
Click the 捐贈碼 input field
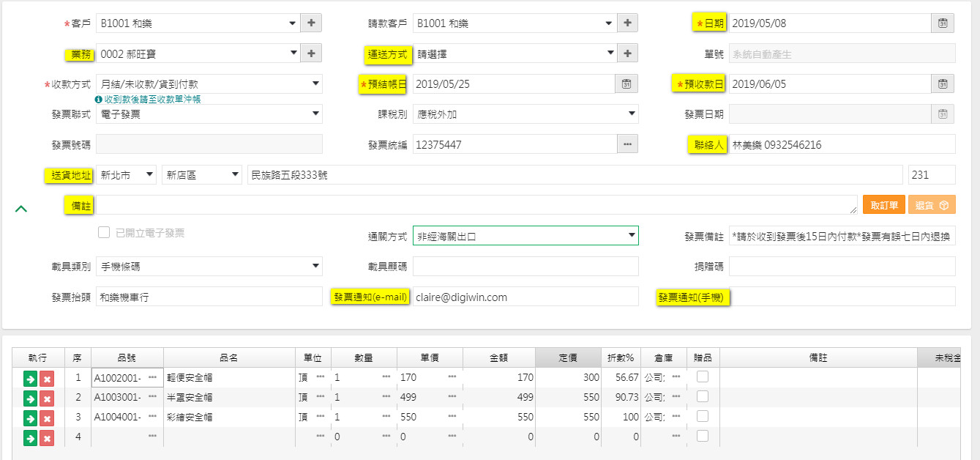[842, 265]
